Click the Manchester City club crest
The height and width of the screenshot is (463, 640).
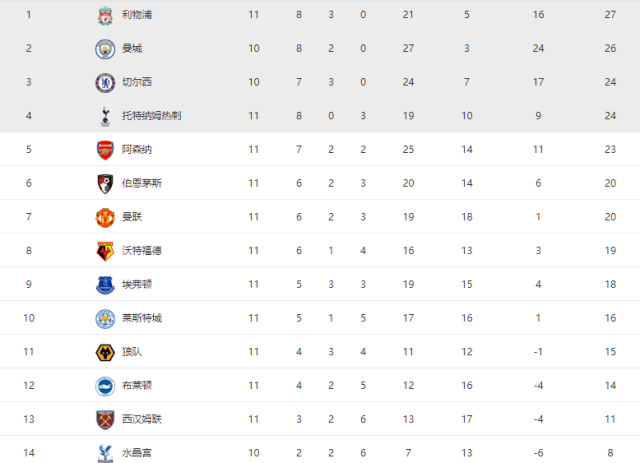(104, 49)
